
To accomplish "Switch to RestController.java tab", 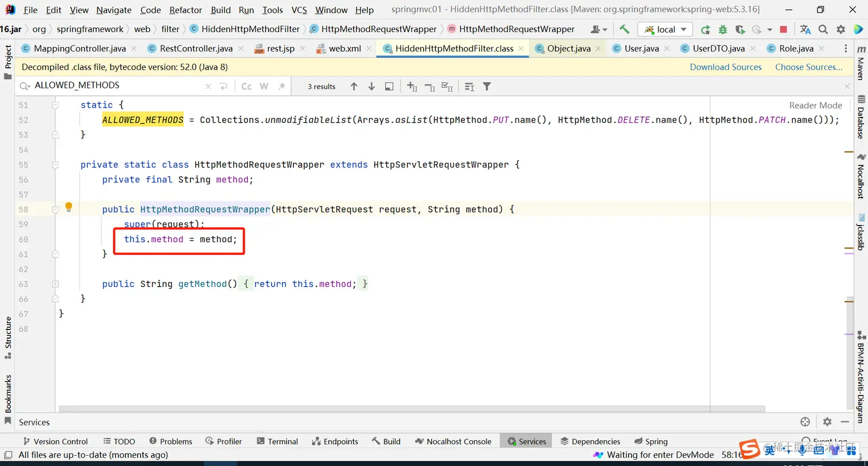I will [196, 48].
